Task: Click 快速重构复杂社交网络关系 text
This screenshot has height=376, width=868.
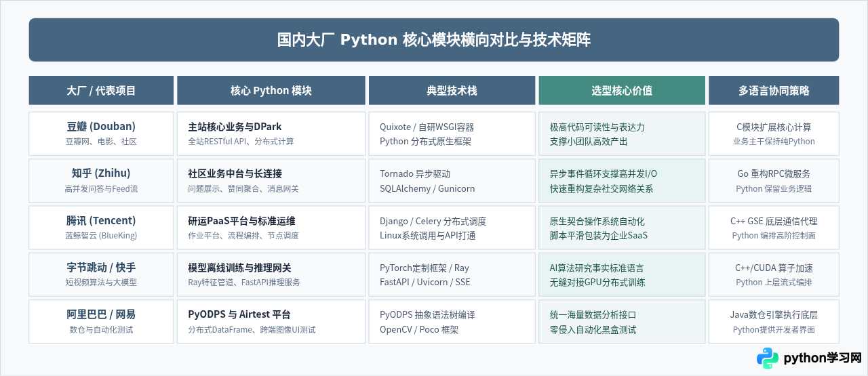Action: 601,189
